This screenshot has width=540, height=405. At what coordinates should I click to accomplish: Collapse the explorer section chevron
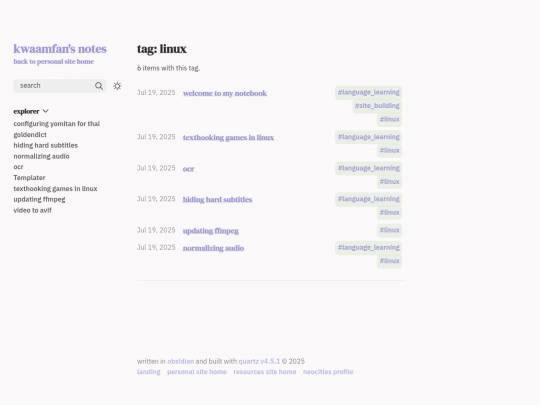coord(45,111)
